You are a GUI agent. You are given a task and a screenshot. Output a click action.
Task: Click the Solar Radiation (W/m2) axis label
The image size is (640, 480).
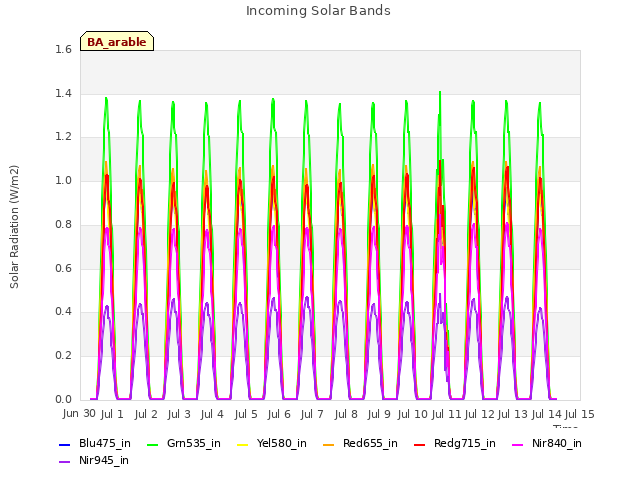pyautogui.click(x=14, y=227)
